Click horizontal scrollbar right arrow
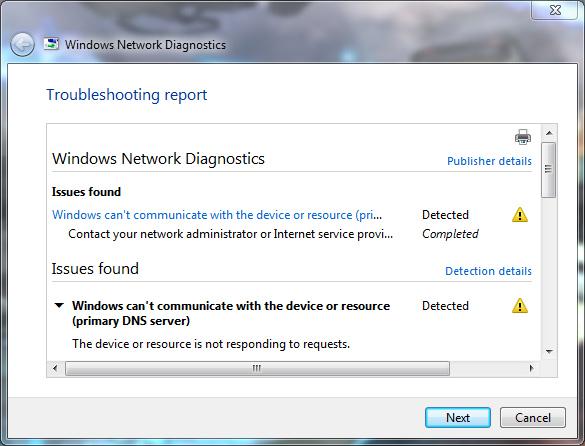The image size is (585, 446). [532, 368]
